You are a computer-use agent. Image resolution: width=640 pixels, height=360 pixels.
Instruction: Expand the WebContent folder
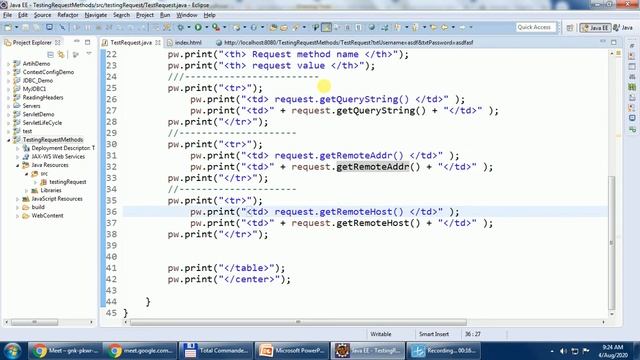pyautogui.click(x=18, y=216)
